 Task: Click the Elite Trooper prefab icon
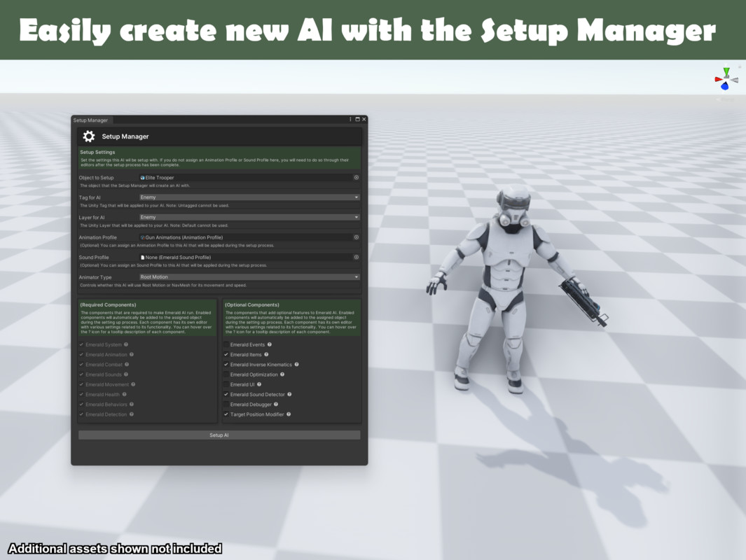pyautogui.click(x=142, y=178)
